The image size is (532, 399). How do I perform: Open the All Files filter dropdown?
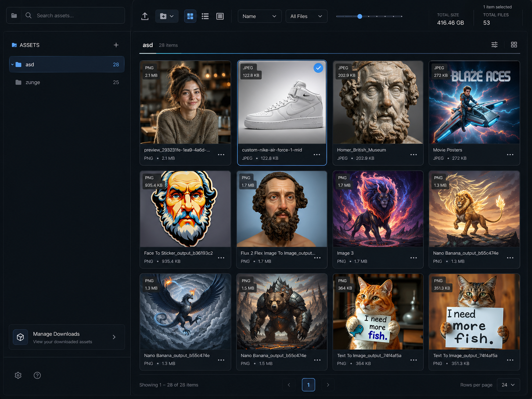click(x=306, y=16)
